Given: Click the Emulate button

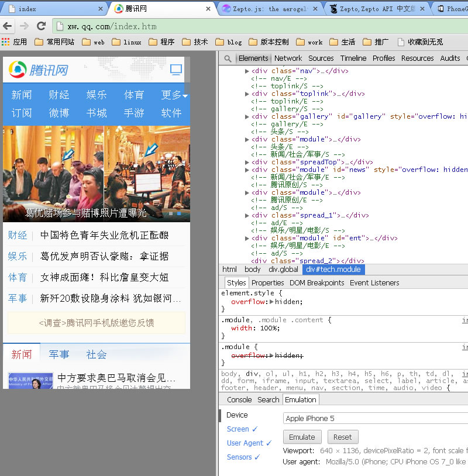Looking at the screenshot, I should click(302, 437).
